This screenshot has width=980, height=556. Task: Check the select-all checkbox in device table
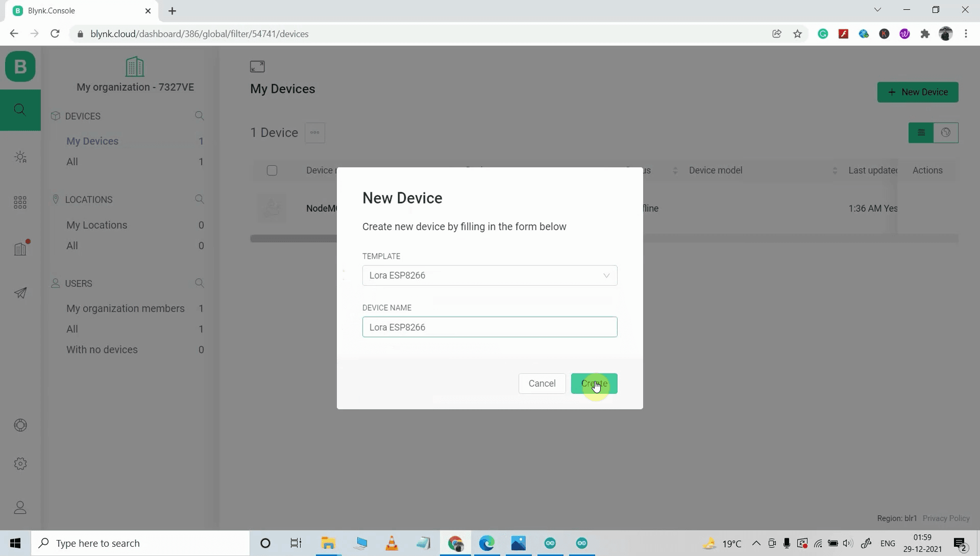pyautogui.click(x=272, y=170)
